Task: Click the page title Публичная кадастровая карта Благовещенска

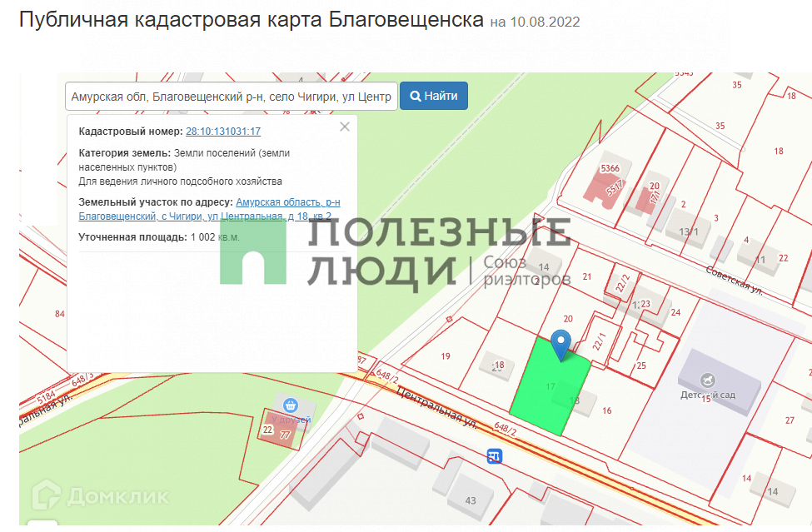Action: pos(252,20)
